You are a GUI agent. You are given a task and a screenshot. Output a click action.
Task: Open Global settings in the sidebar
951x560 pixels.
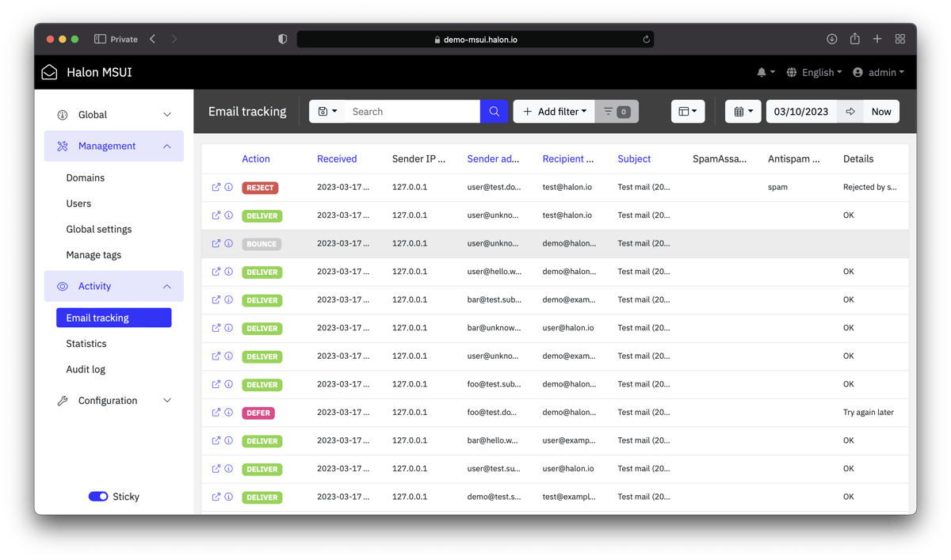pyautogui.click(x=99, y=229)
